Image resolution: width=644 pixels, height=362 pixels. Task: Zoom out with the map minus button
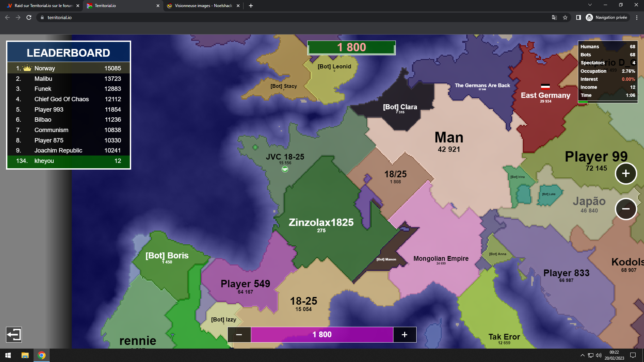[626, 209]
